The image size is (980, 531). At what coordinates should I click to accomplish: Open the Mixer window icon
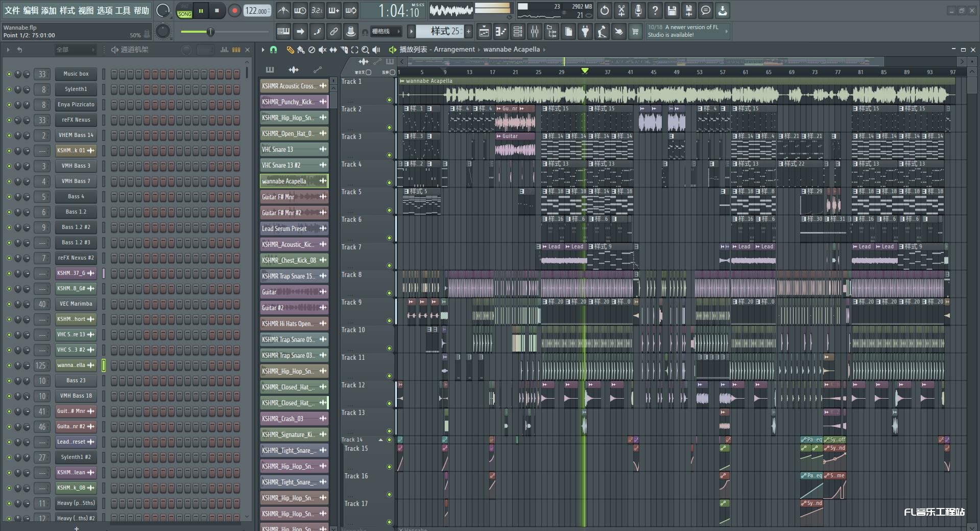(x=535, y=32)
